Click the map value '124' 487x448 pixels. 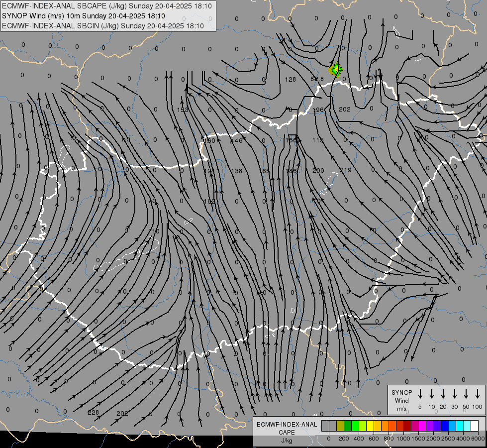click(x=209, y=171)
